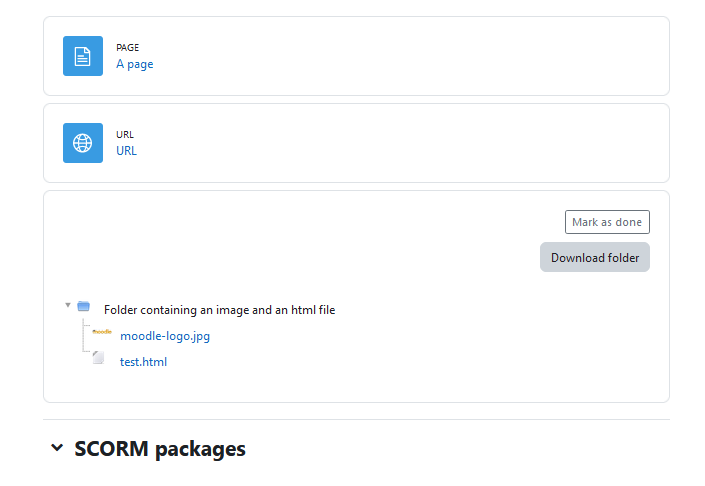
Task: Click the small 'URL' type label above the link
Action: 125,134
